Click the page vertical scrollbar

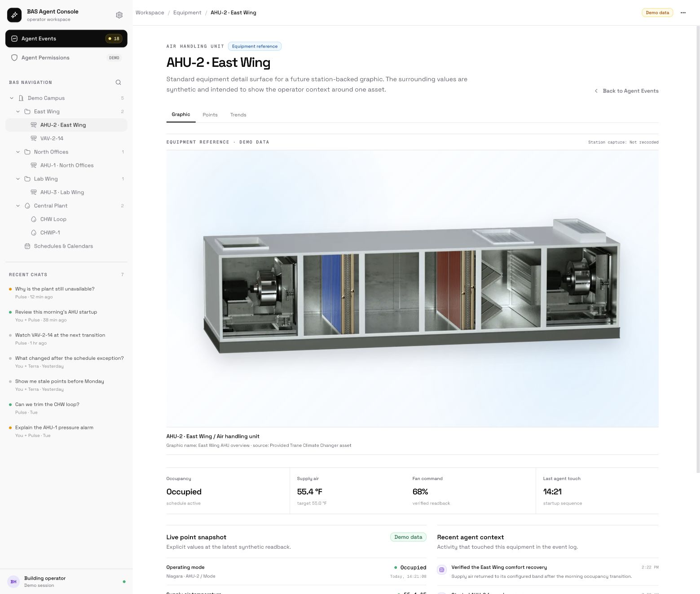click(x=698, y=249)
